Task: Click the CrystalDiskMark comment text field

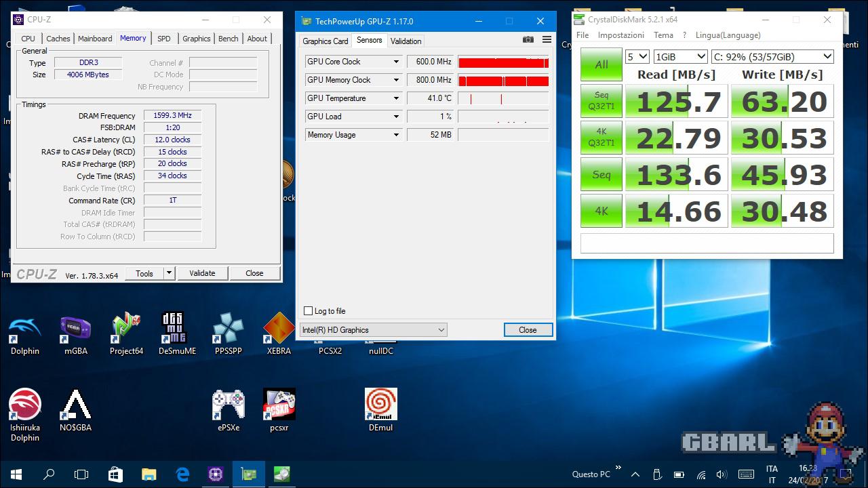Action: click(x=707, y=243)
